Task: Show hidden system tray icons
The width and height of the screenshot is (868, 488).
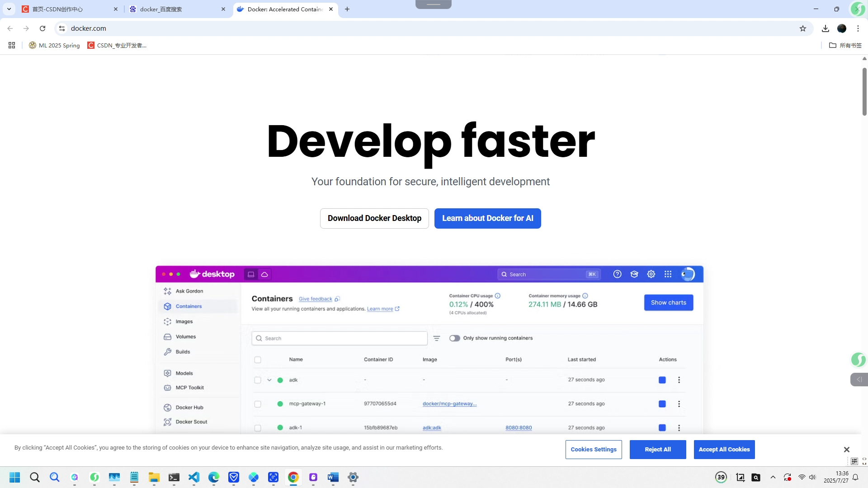Action: [x=773, y=477]
